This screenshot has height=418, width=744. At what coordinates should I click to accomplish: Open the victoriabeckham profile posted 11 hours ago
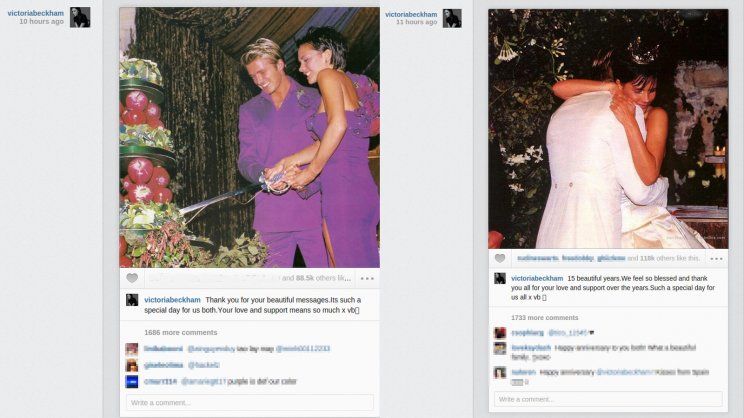(411, 14)
